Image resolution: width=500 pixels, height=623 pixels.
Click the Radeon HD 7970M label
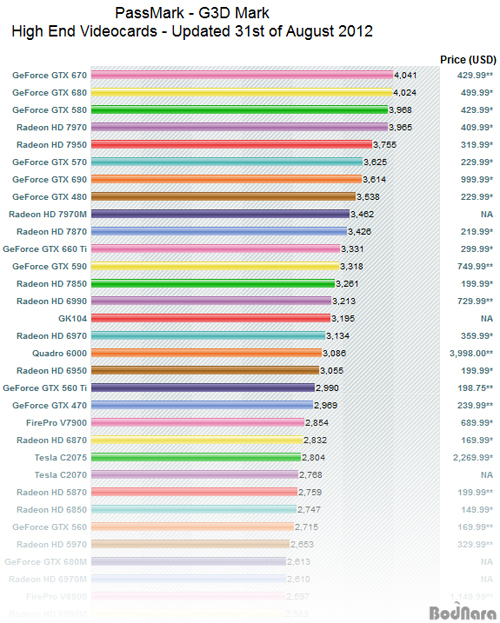click(x=48, y=215)
